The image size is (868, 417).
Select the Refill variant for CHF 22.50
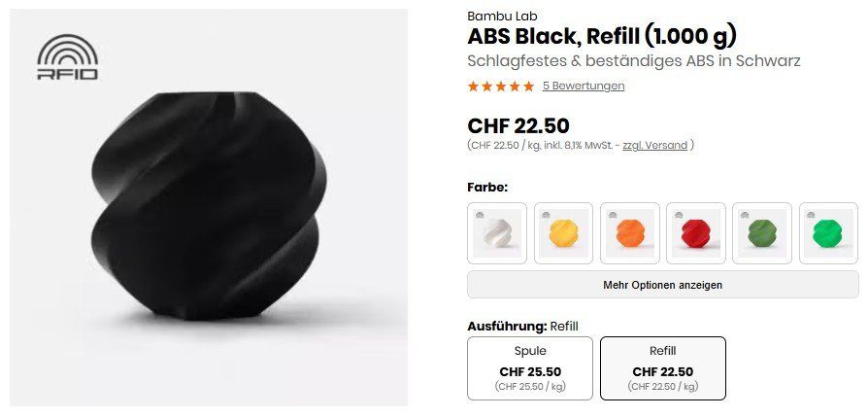click(x=662, y=367)
